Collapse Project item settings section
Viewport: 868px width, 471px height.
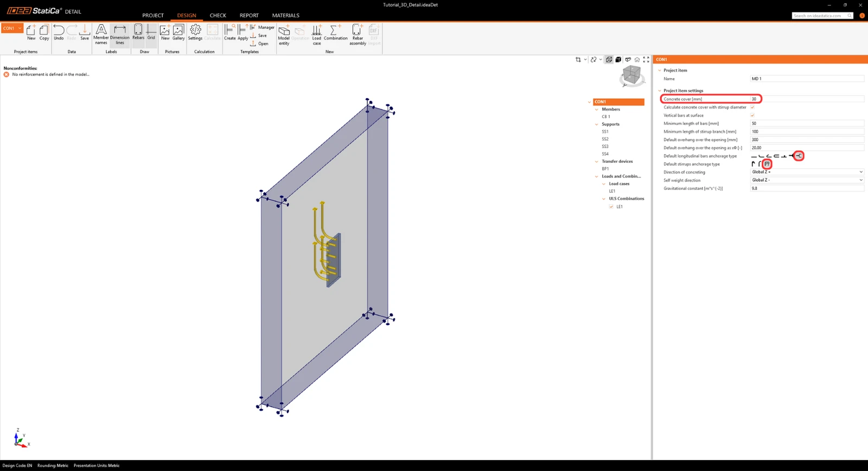pos(660,91)
